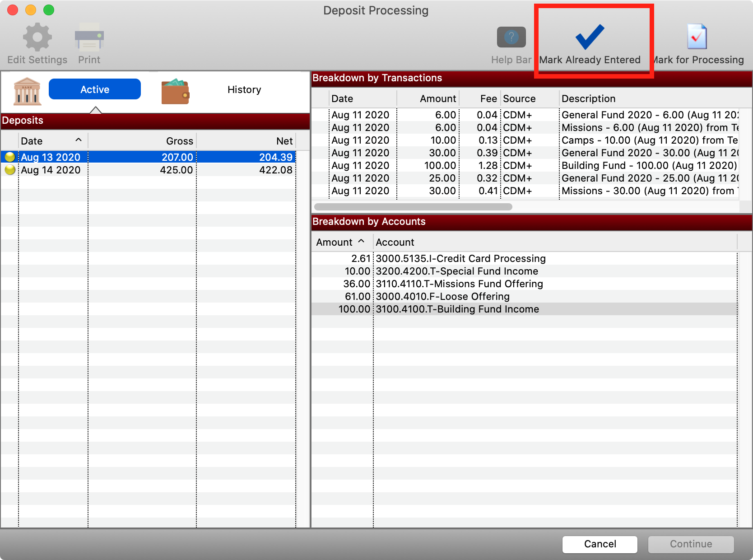
Task: Click yellow status ball for Aug 13 2020
Action: pos(10,157)
